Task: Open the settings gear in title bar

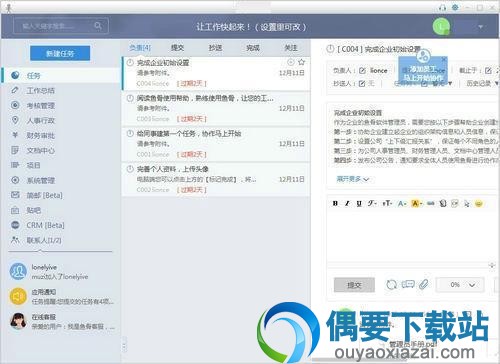Action: tap(455, 7)
